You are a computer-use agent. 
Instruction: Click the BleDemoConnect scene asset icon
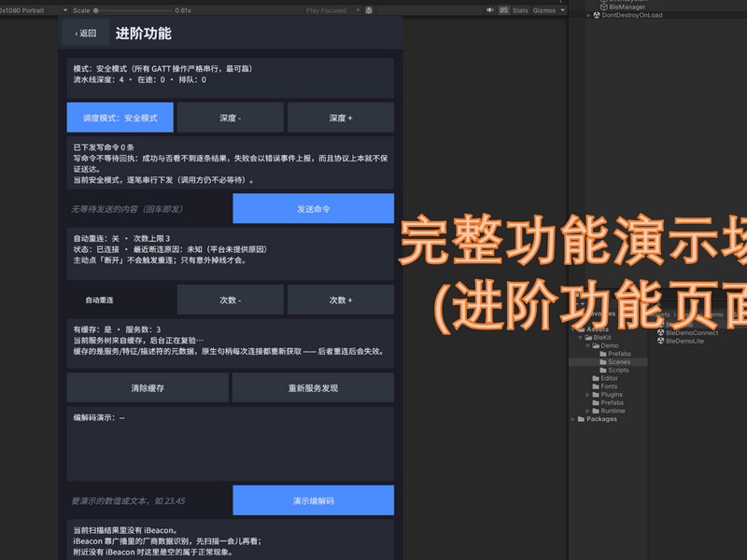661,332
